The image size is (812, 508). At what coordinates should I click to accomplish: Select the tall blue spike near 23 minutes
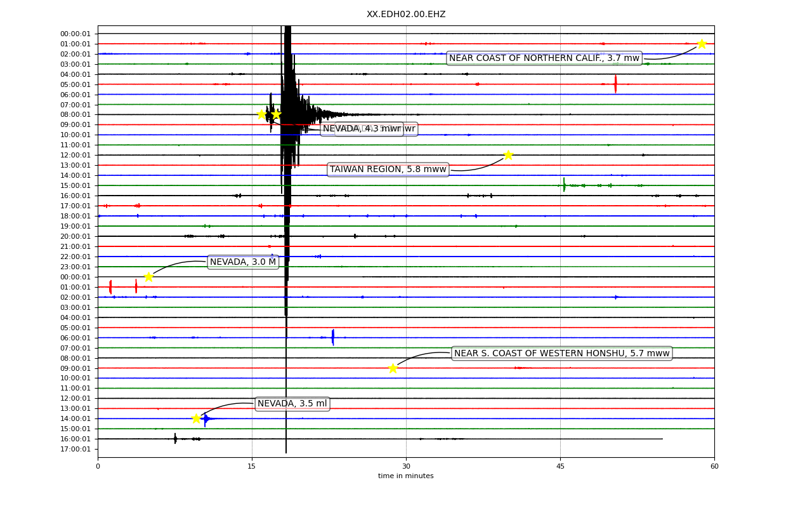(x=332, y=337)
